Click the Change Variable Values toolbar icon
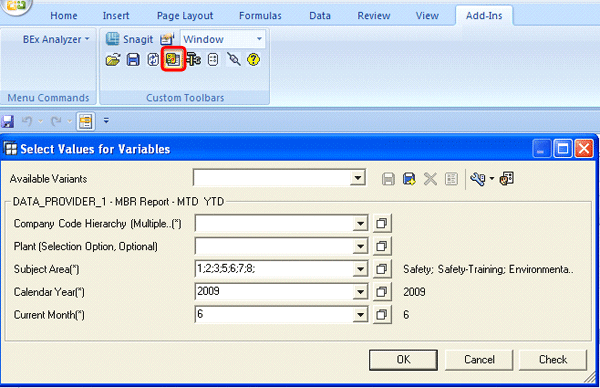The height and width of the screenshot is (388, 600). coord(173,59)
